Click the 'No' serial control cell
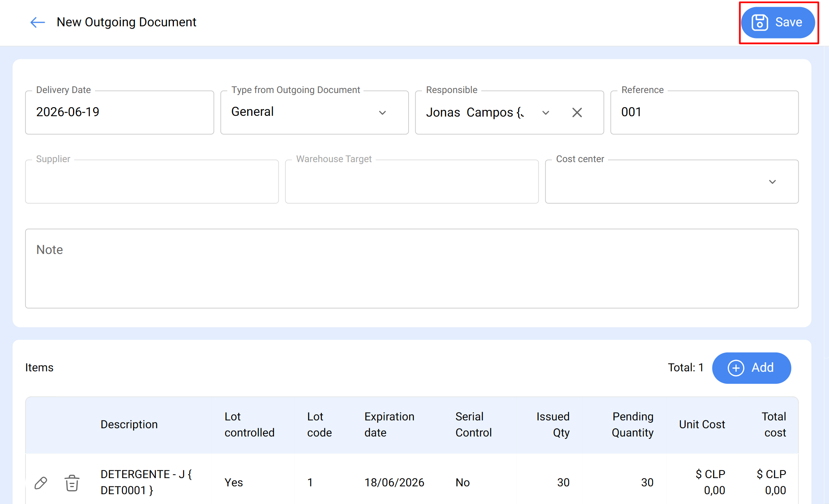 pyautogui.click(x=462, y=482)
